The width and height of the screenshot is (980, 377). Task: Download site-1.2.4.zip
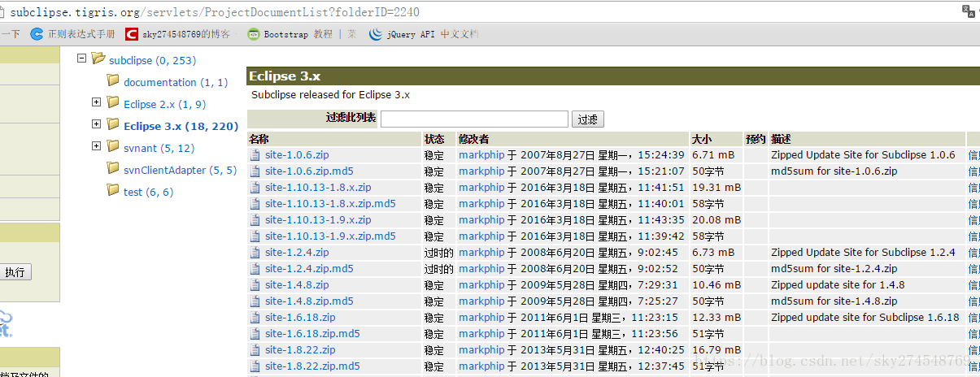tap(297, 252)
